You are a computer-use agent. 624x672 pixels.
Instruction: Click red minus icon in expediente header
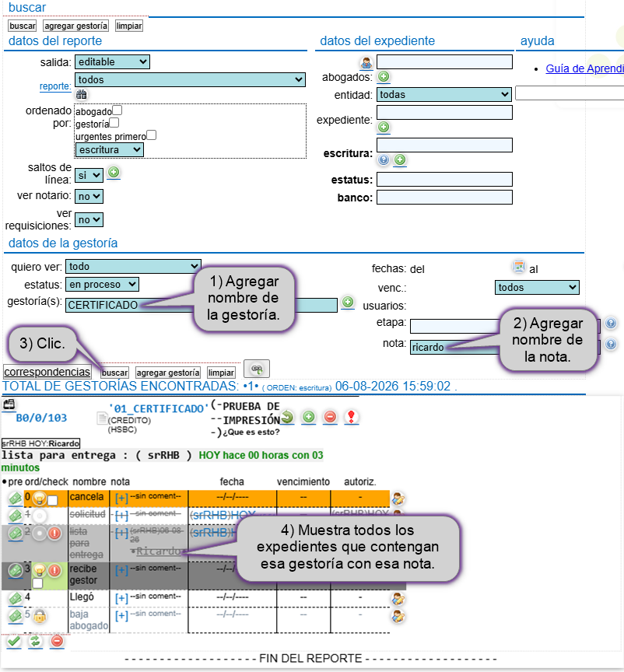click(x=330, y=417)
